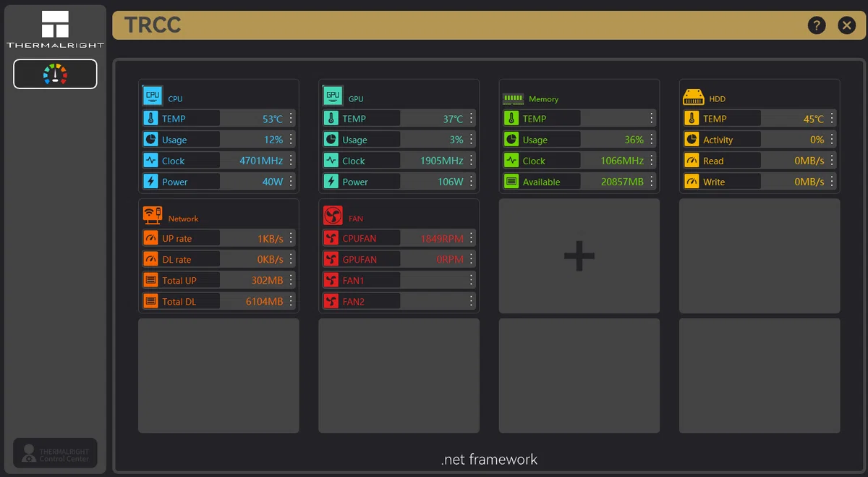Click the TRCC title text

pyautogui.click(x=153, y=25)
